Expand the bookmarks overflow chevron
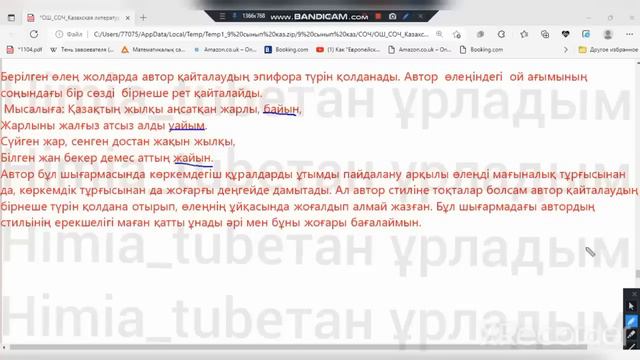This screenshot has width=640, height=360. click(566, 49)
